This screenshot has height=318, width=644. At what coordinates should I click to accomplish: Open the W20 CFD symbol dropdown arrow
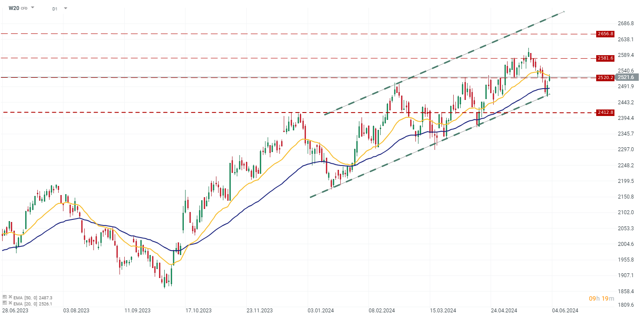pos(33,8)
